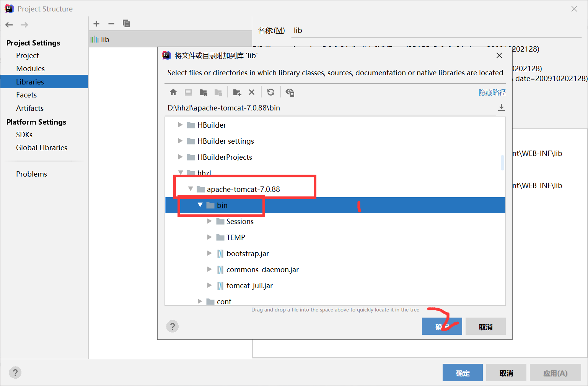Click 隐藏路径 link to hide path
Image resolution: width=588 pixels, height=386 pixels.
pos(492,92)
